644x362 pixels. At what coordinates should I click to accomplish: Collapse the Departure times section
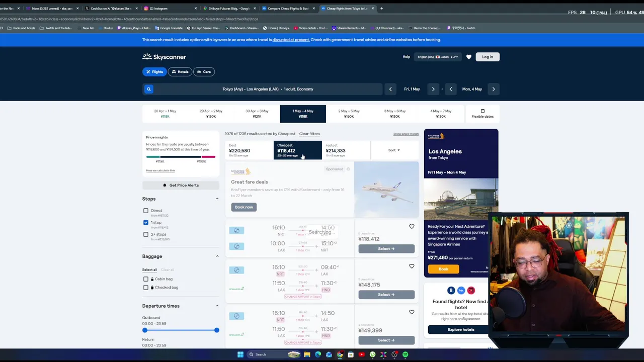217,306
